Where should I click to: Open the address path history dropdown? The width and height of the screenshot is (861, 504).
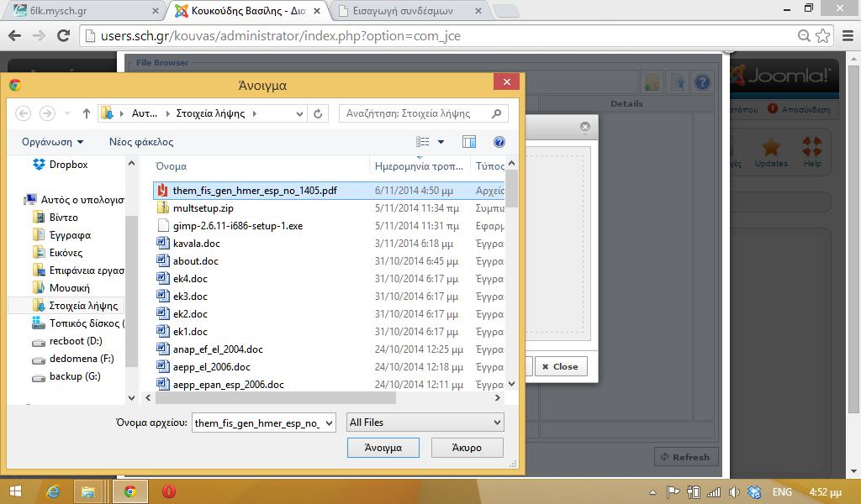pos(299,114)
